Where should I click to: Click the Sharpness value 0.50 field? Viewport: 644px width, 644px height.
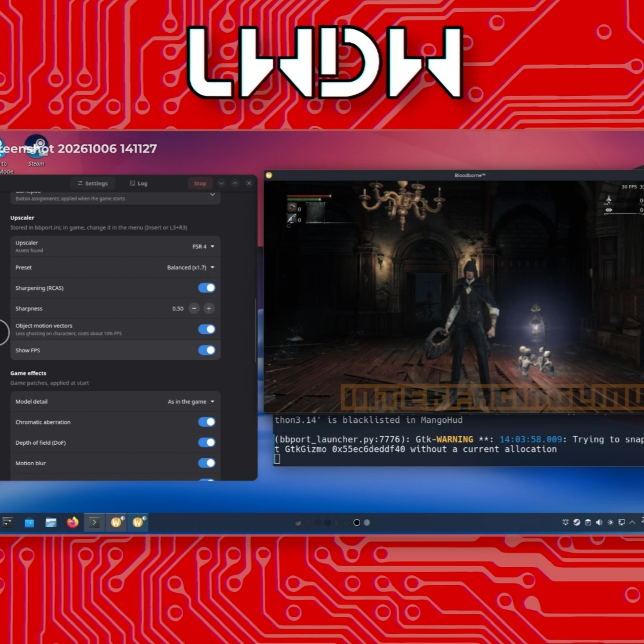pos(178,309)
